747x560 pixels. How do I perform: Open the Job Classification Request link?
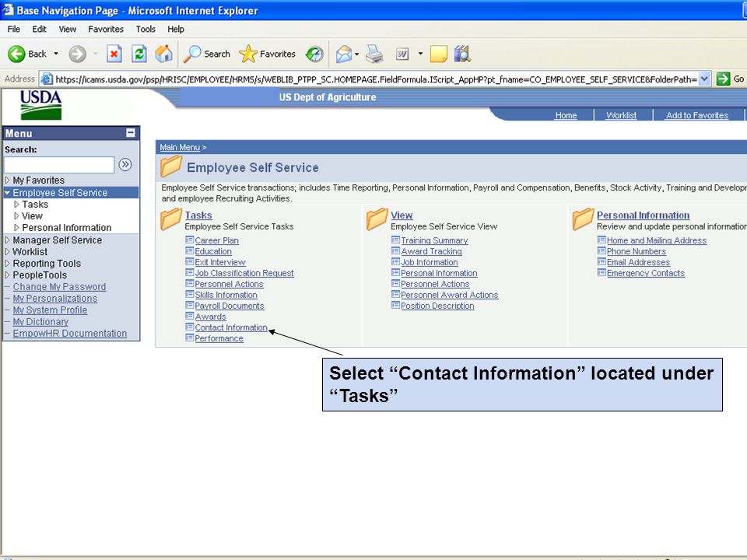click(244, 273)
